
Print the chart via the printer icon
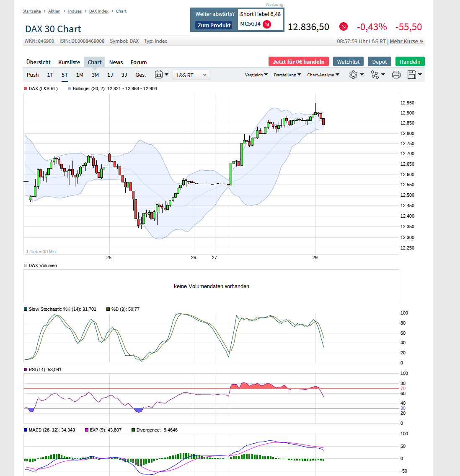tap(396, 74)
